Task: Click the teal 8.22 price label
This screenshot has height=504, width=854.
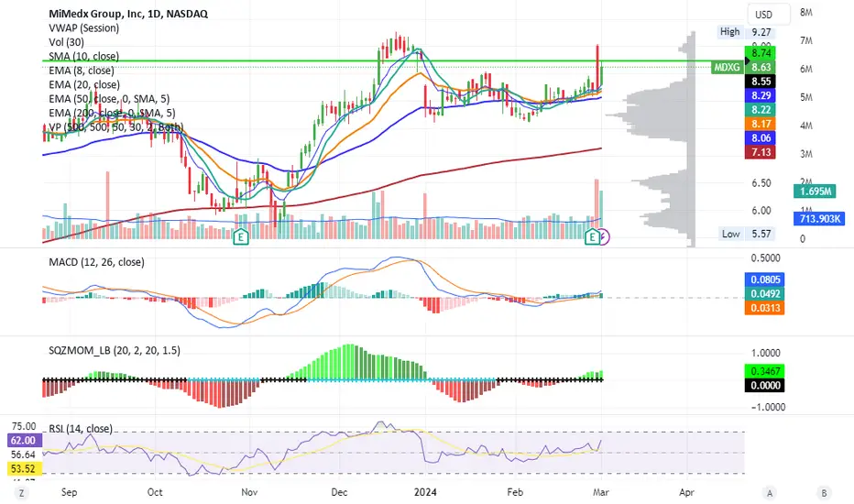Action: coord(761,110)
